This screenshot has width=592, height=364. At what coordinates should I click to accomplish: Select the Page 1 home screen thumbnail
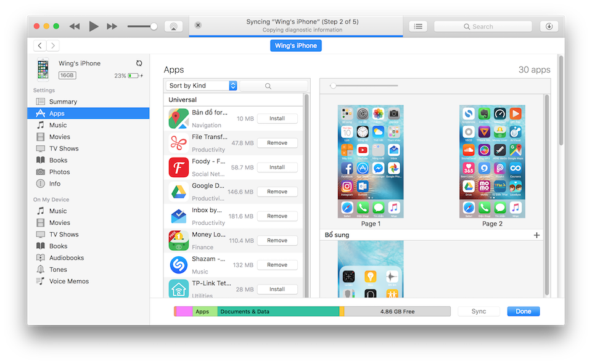click(371, 161)
